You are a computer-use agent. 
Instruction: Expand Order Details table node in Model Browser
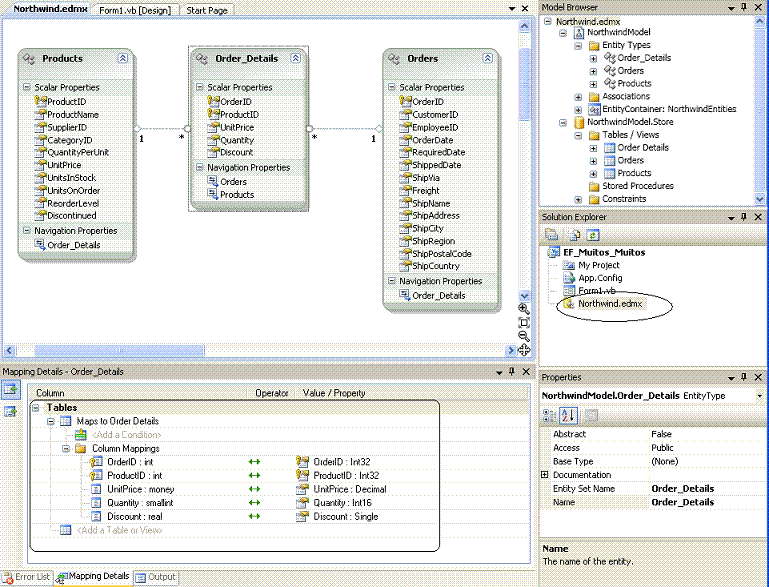click(593, 148)
